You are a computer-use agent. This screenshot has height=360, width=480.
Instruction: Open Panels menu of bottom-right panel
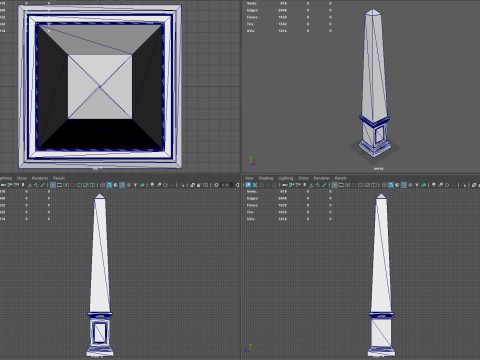340,178
